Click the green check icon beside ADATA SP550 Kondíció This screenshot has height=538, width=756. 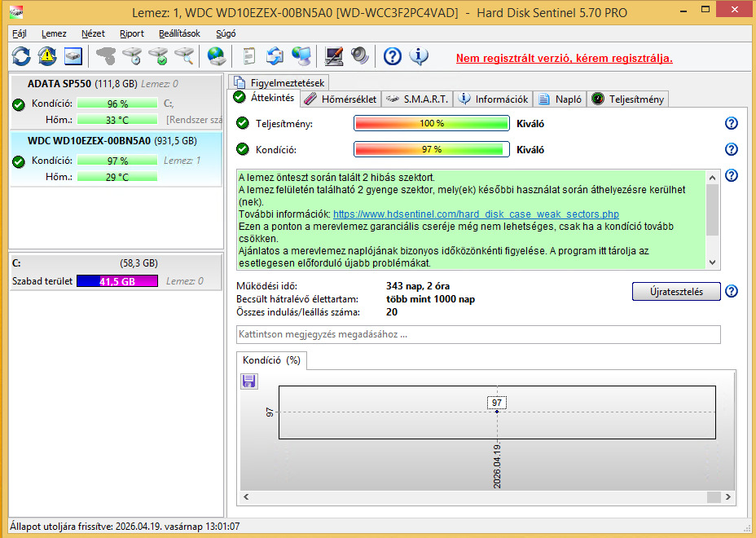(x=19, y=104)
